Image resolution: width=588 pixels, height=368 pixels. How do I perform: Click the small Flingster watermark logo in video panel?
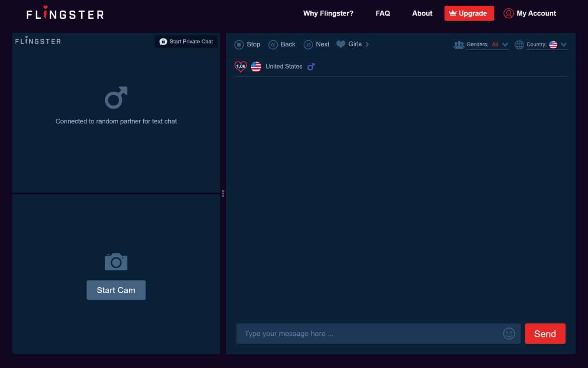[38, 41]
